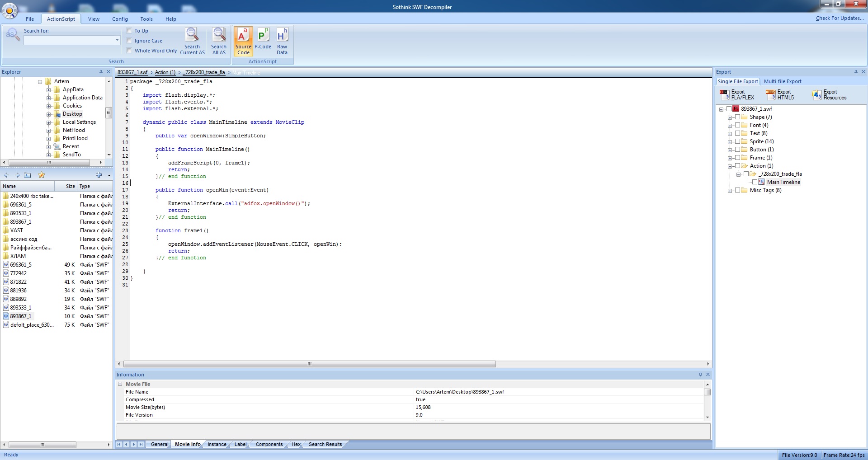Click Action (1) breadcrumb link

165,72
